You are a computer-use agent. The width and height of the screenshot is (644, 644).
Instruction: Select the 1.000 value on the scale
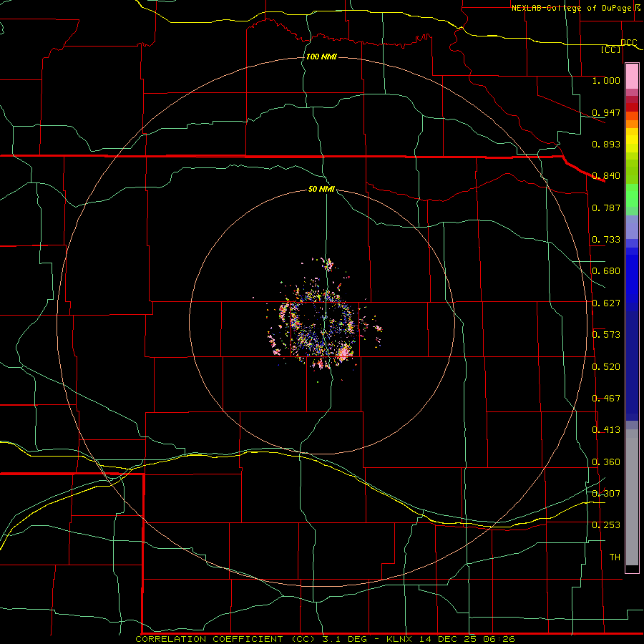(606, 81)
